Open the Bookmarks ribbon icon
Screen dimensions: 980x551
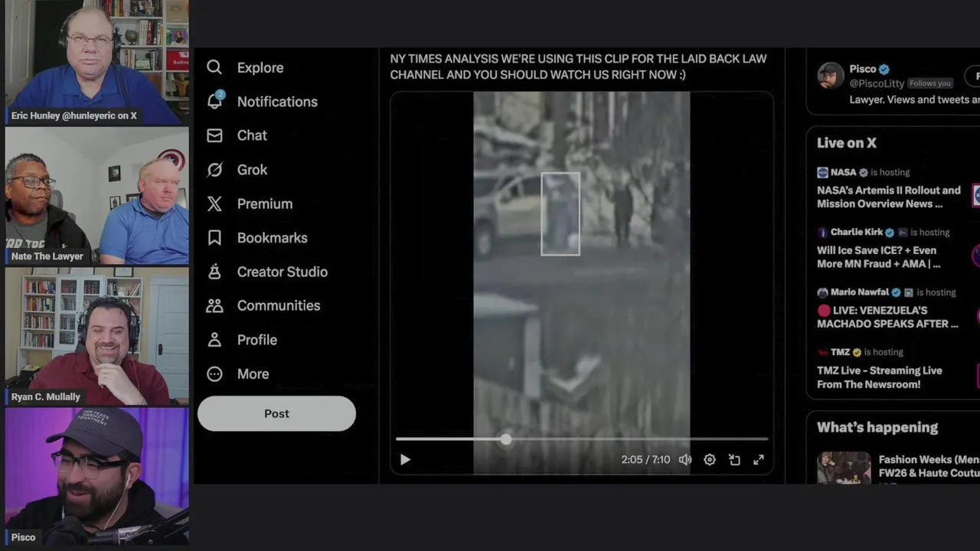[x=214, y=238]
